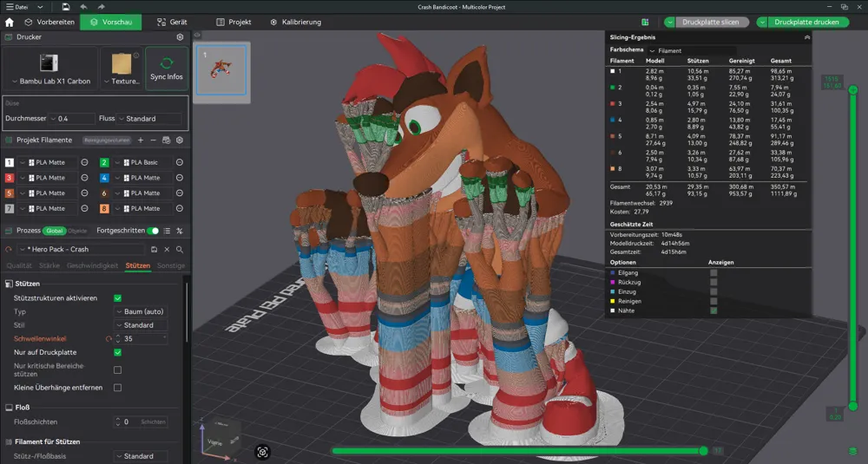Enable Kleine Überhänge entfernen
Image resolution: width=868 pixels, height=464 pixels.
117,388
